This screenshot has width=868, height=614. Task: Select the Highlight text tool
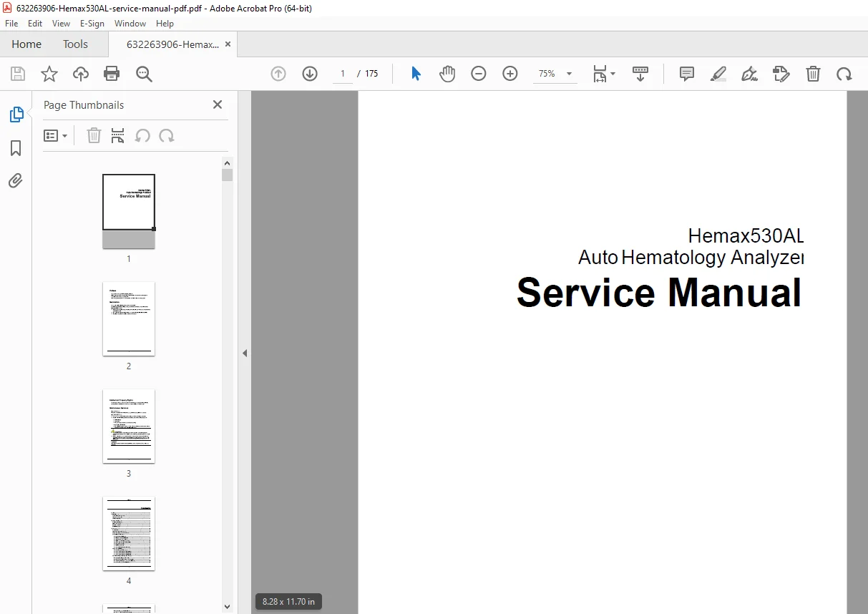(718, 74)
